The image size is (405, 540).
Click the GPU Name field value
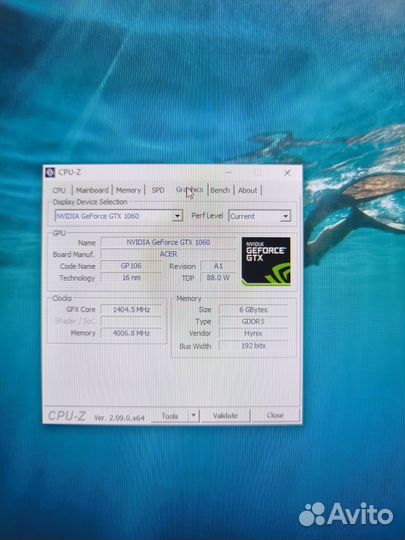point(168,242)
